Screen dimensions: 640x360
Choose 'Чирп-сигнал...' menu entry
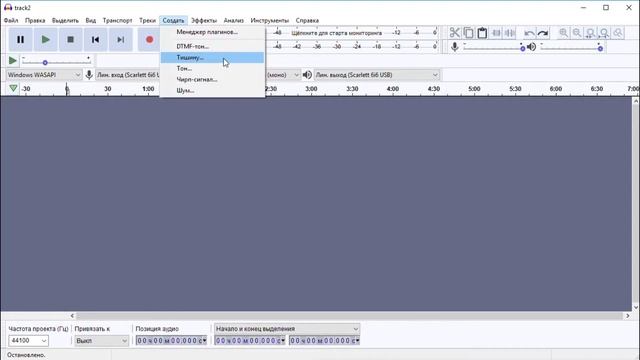coord(212,80)
